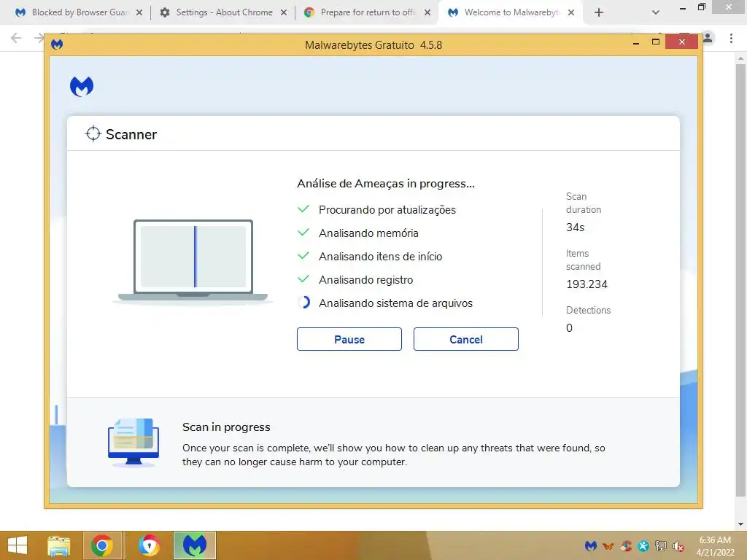Click the checkmark next to Analisando itens de início

[x=303, y=256]
